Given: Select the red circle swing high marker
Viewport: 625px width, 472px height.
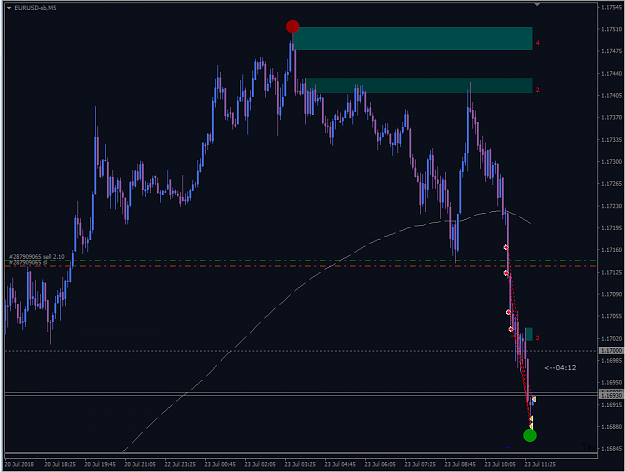Looking at the screenshot, I should [x=292, y=27].
